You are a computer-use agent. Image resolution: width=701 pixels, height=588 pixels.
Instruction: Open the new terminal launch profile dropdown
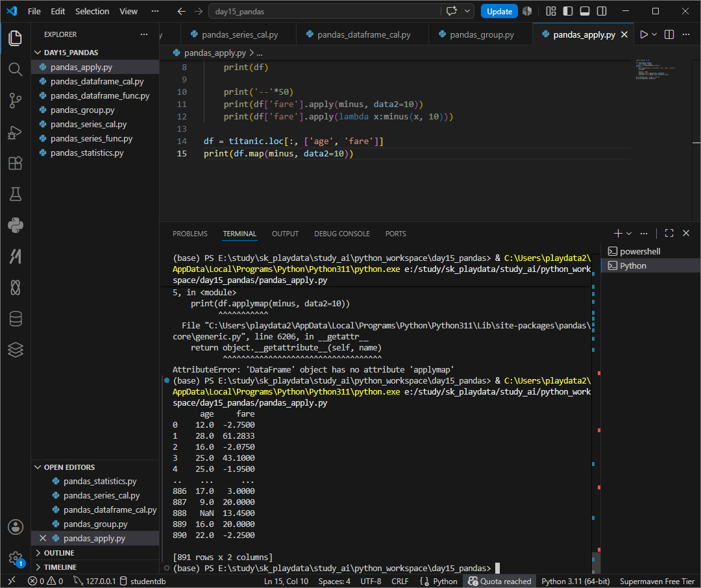pyautogui.click(x=629, y=234)
